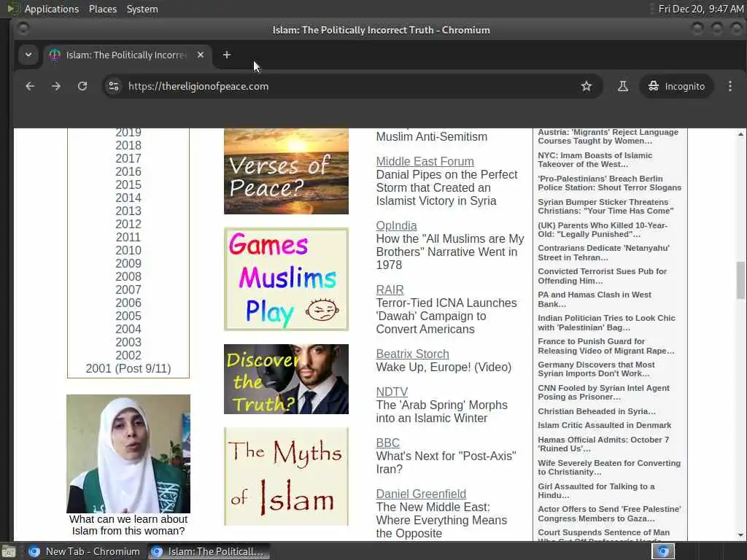The image size is (747, 560).
Task: Open headline CNN Fooled by Syrian Intel Agent
Action: (603, 393)
